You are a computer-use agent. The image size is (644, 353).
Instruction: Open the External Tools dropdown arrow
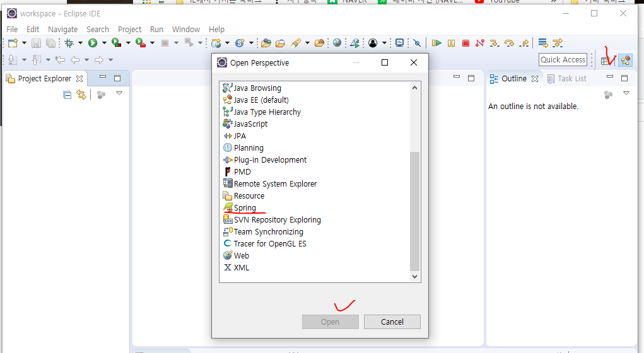(152, 43)
